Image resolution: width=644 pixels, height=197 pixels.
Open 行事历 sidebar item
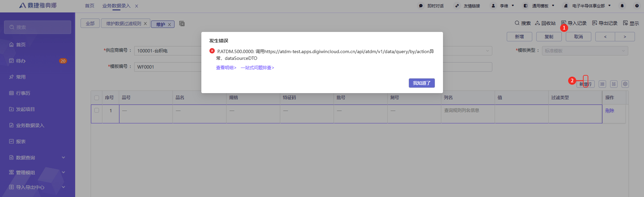[x=23, y=93]
